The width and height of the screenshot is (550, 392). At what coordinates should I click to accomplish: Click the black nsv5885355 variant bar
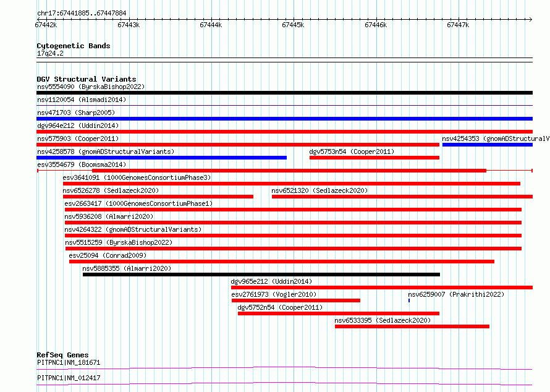(261, 275)
